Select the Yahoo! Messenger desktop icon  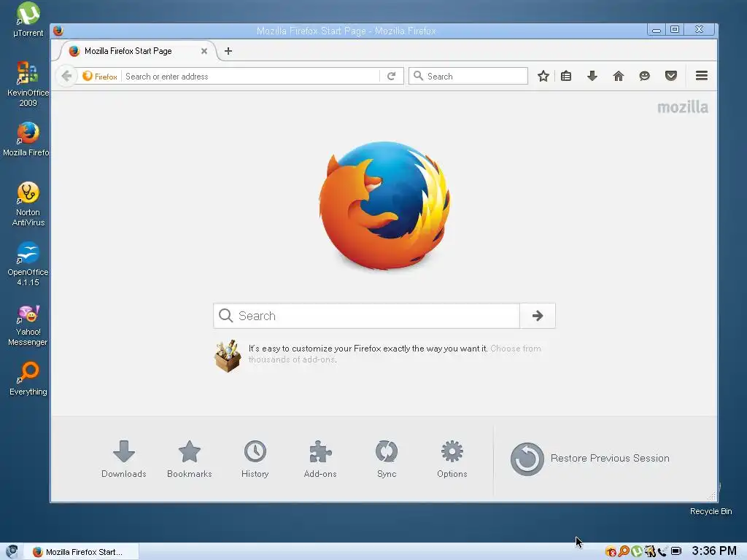click(28, 325)
